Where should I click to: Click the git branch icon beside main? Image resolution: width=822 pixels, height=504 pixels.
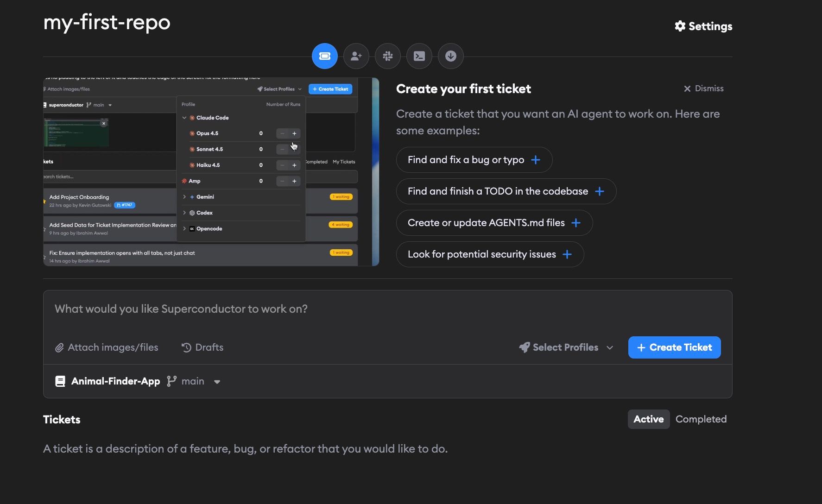pyautogui.click(x=171, y=381)
